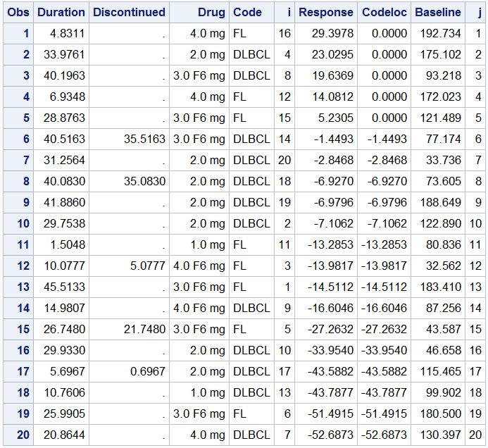Viewport: 488px width, 448px height.
Task: Select Duration value 10.7606
Action: click(64, 392)
